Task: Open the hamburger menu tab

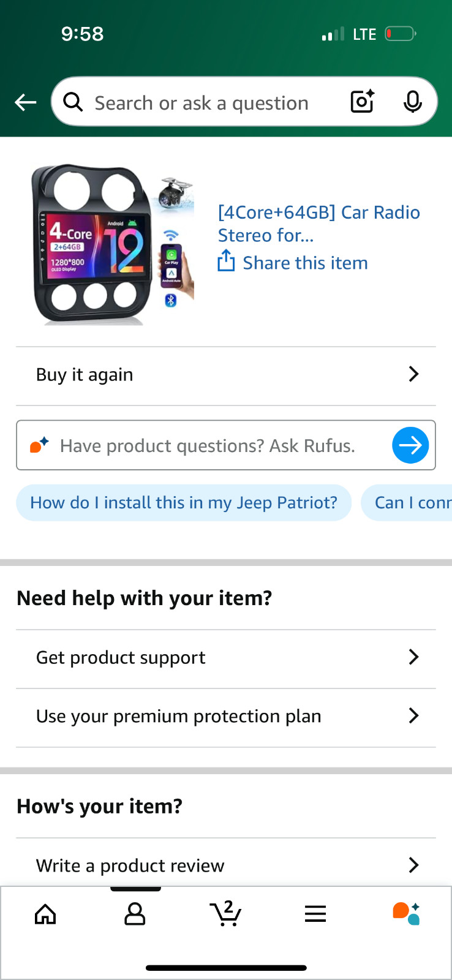Action: 315,914
